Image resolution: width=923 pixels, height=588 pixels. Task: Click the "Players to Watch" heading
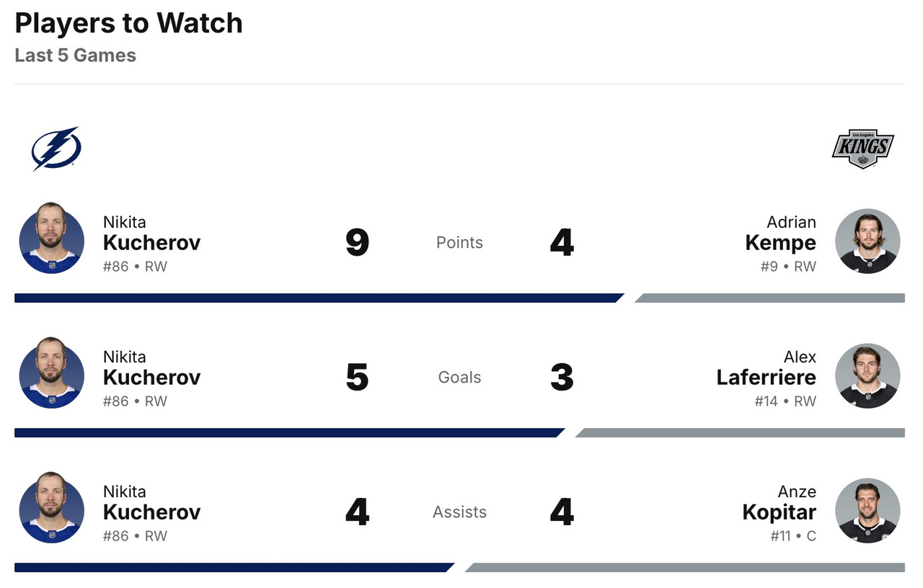pos(128,24)
